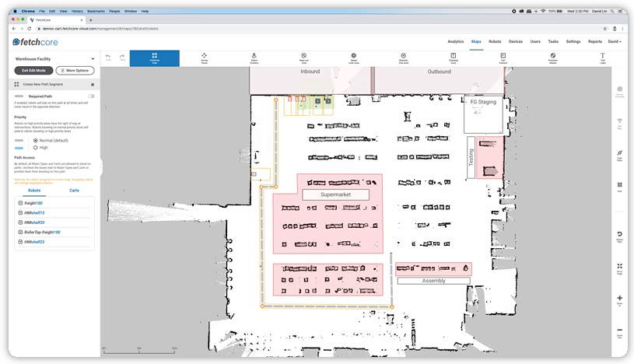This screenshot has height=364, width=634.
Task: Select the Text Label tool
Action: click(x=602, y=58)
